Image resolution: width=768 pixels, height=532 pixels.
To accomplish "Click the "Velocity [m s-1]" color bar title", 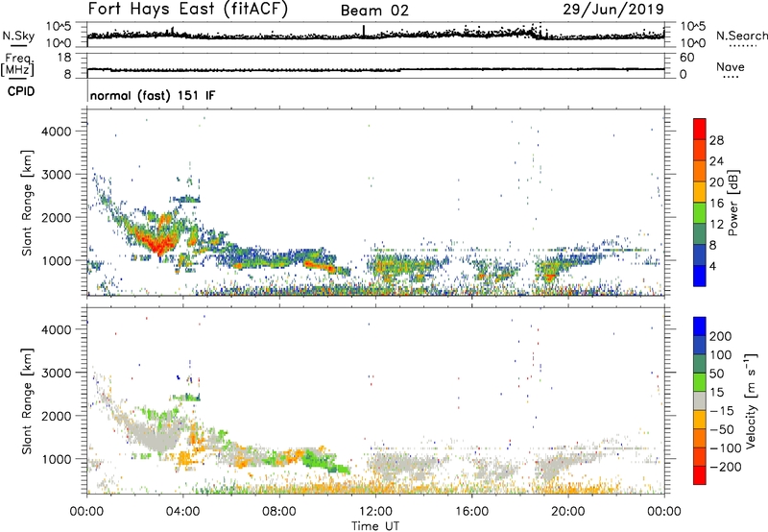I will pyautogui.click(x=751, y=400).
